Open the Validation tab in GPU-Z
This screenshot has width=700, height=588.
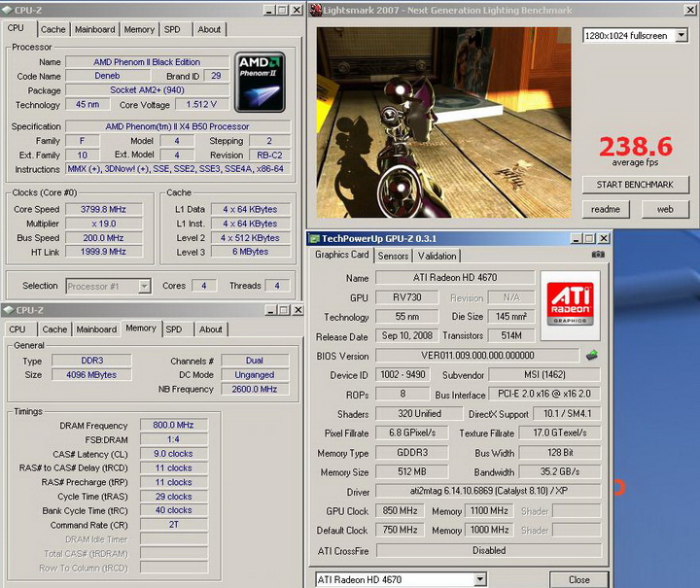pyautogui.click(x=437, y=256)
